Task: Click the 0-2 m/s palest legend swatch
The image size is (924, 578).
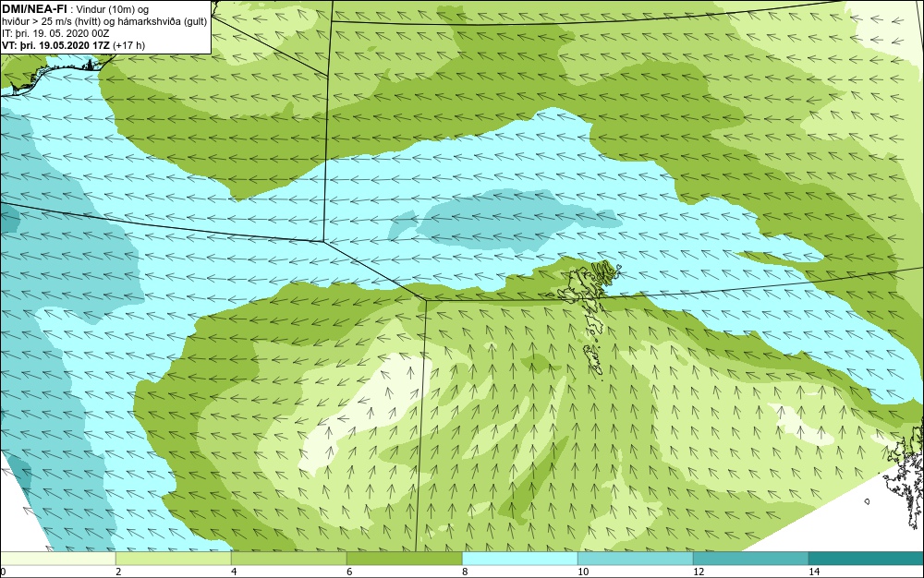Action: point(57,559)
